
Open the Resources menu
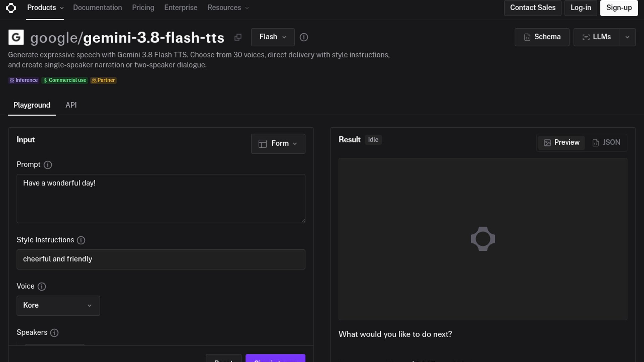[228, 8]
